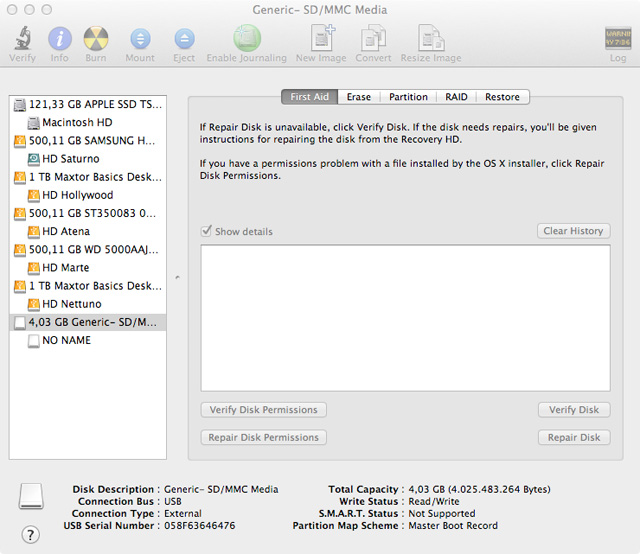Open the Partition tab

408,97
